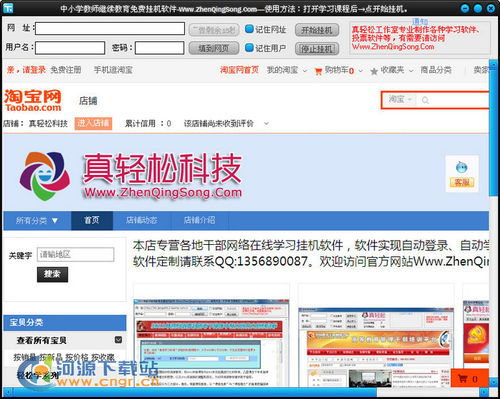Open 淘宝网首页 in the top nav
Image resolution: width=500 pixels, height=399 pixels.
[x=239, y=70]
